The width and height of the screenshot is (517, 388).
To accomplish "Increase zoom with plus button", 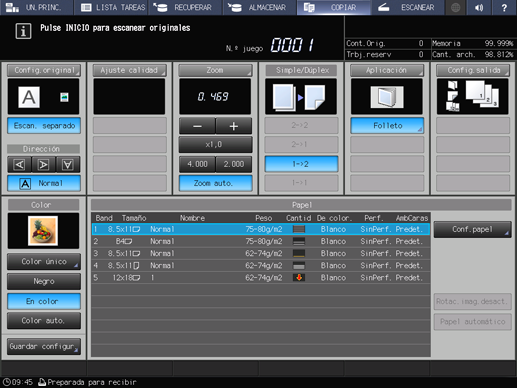I will point(234,126).
